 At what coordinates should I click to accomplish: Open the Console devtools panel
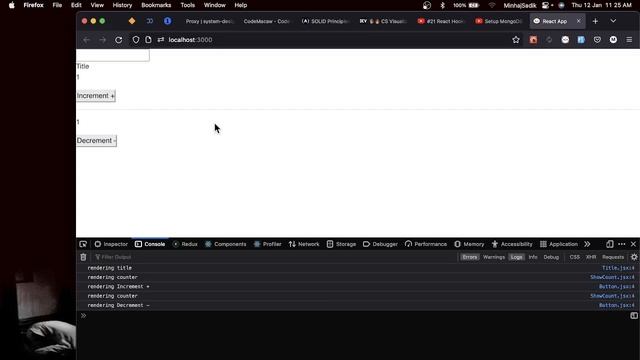tap(150, 244)
